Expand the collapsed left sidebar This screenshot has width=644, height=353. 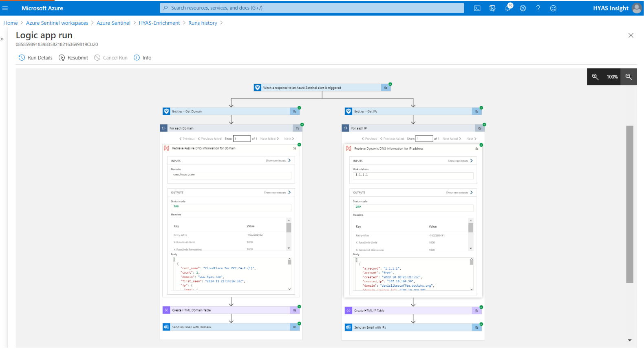click(2, 39)
